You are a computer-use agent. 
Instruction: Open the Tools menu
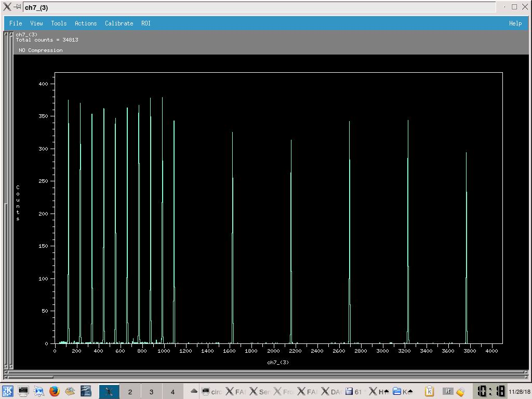coord(59,23)
